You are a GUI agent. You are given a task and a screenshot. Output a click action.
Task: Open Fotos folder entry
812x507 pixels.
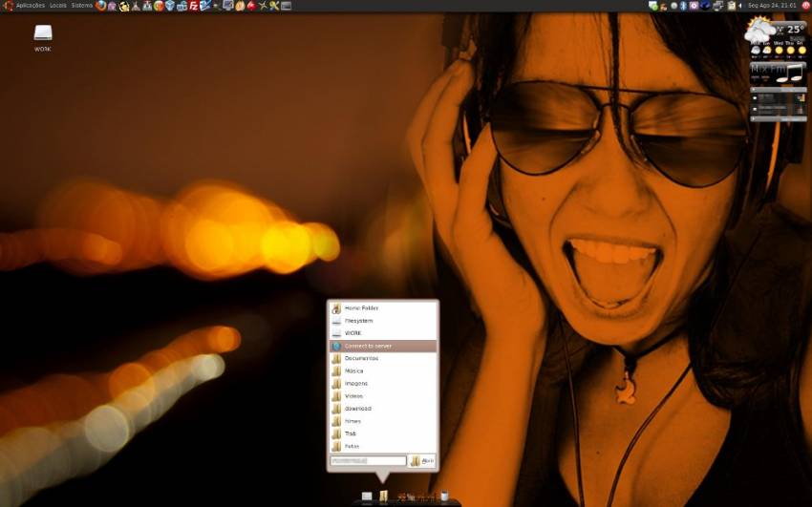(383, 446)
